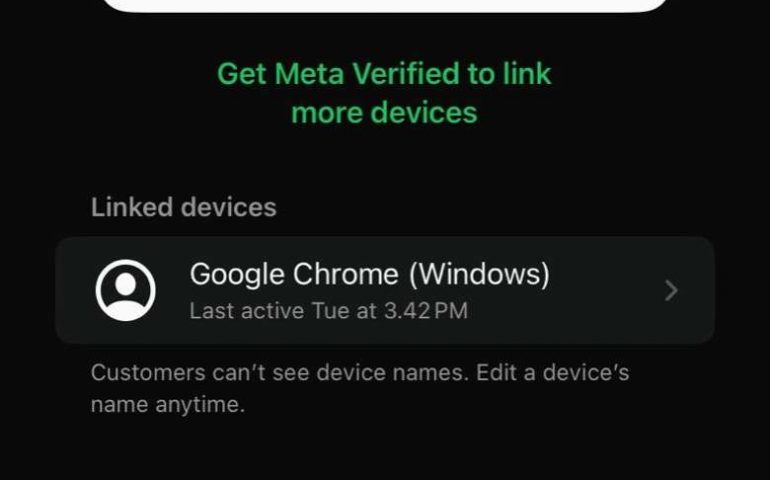This screenshot has width=770, height=480.
Task: Open device details via right chevron arrow
Action: [x=671, y=290]
